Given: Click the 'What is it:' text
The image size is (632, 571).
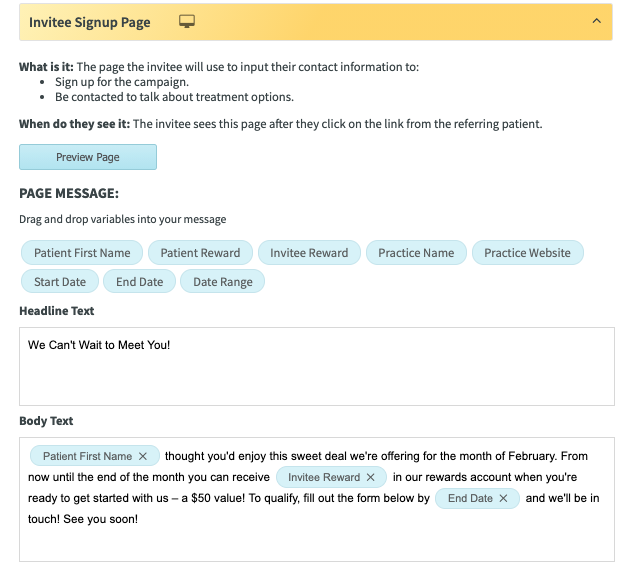Looking at the screenshot, I should 46,66.
